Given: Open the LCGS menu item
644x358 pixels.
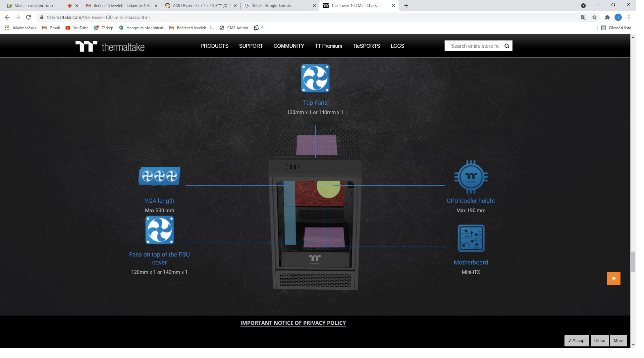Looking at the screenshot, I should coord(397,46).
